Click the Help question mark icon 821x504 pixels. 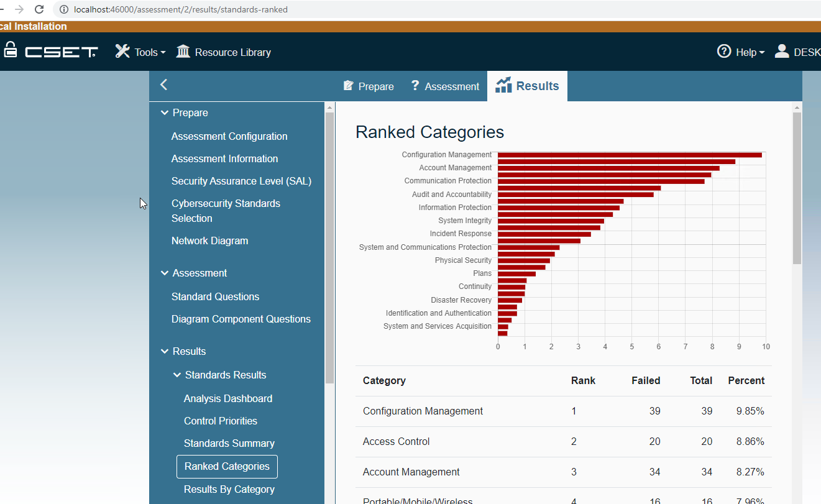click(724, 51)
